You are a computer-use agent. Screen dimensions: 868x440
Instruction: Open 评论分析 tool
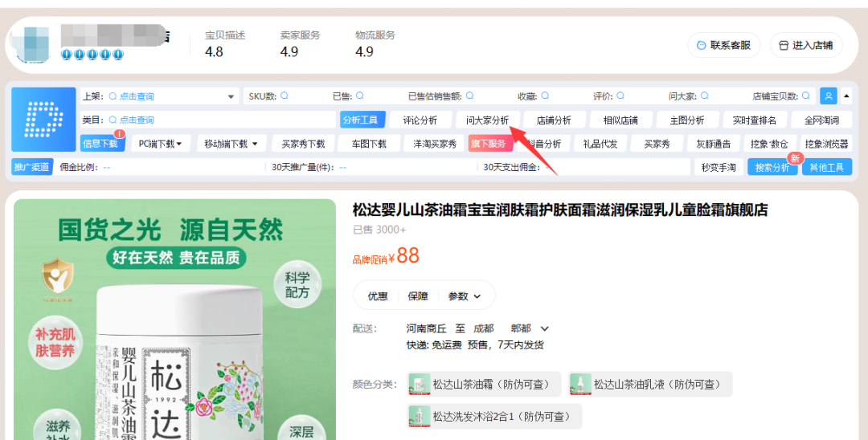420,120
